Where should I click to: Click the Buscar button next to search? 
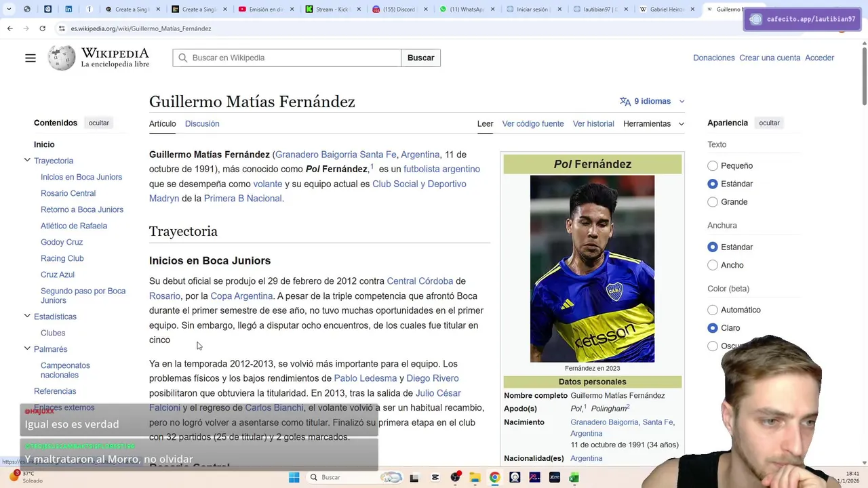click(421, 58)
